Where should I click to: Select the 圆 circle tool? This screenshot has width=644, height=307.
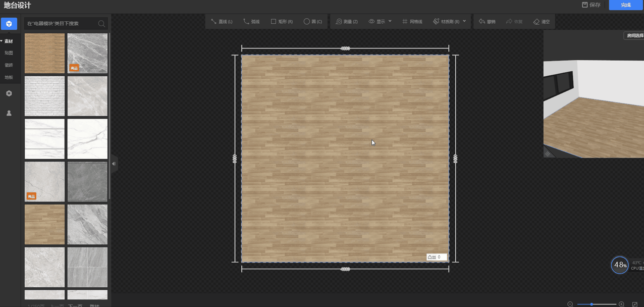313,22
